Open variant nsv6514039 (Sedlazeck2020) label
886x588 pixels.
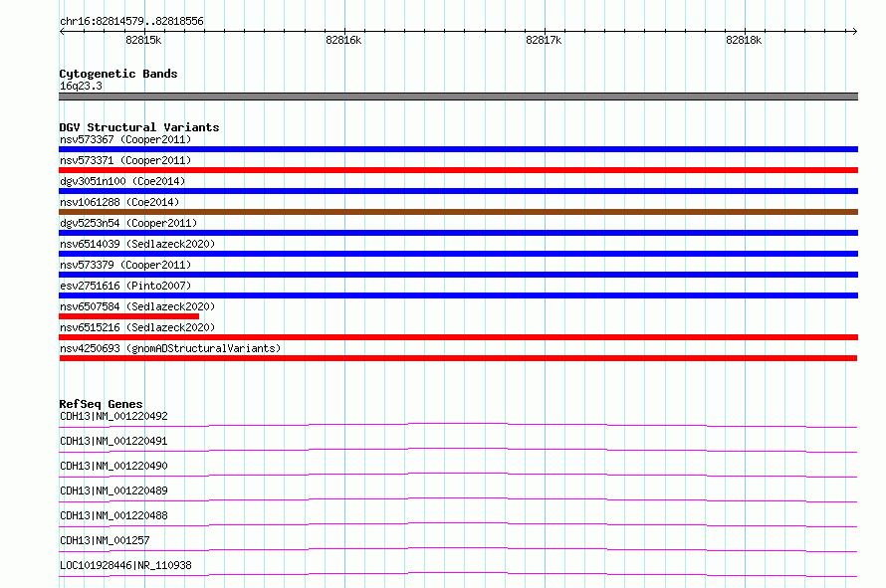coord(137,244)
